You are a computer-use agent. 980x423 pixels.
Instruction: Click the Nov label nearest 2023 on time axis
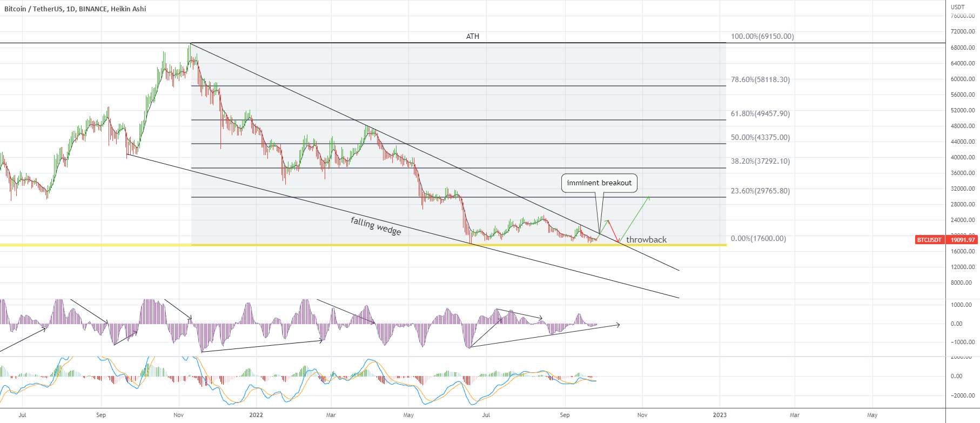[x=642, y=415]
